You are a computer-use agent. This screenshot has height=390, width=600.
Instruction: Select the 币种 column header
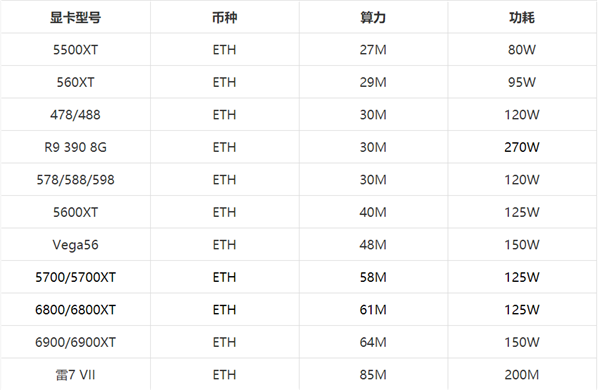(224, 18)
